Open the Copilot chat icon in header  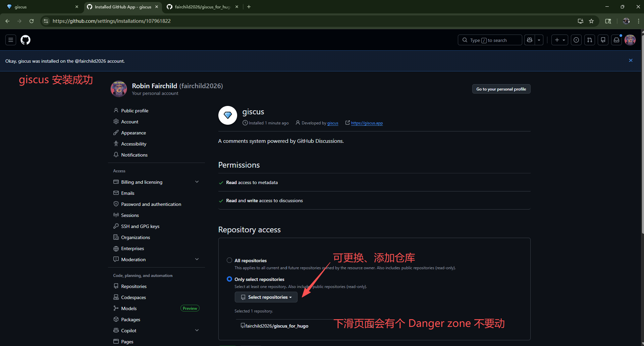point(530,40)
